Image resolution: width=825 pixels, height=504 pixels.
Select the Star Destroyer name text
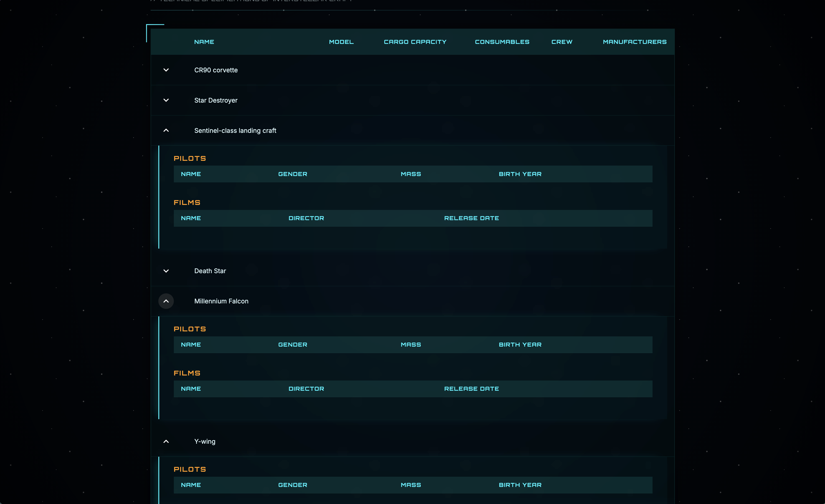coord(216,100)
